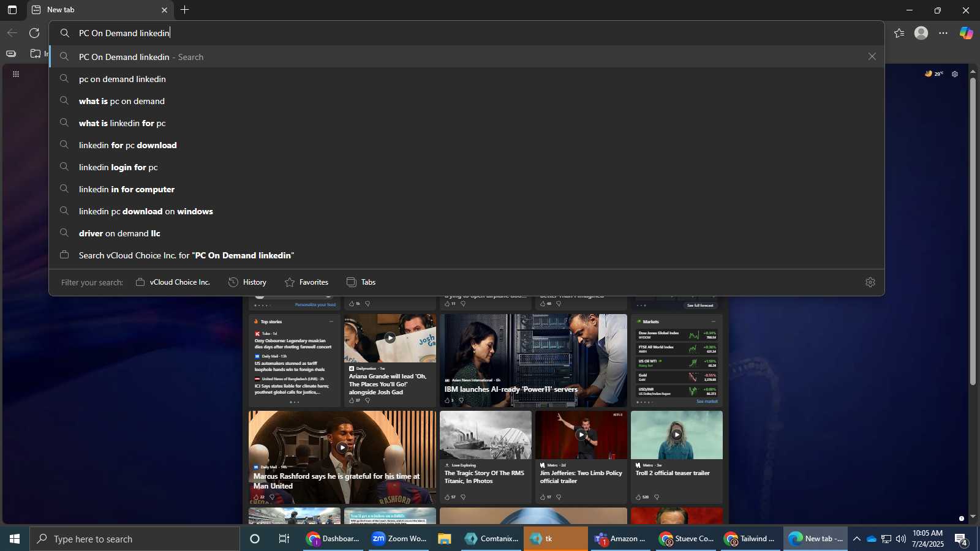Switch to Zoom Workplace taskbar app
The width and height of the screenshot is (980, 551).
[x=399, y=539]
